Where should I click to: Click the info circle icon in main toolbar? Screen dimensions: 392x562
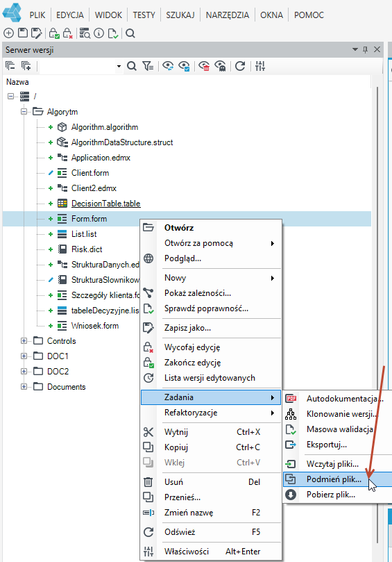point(99,33)
